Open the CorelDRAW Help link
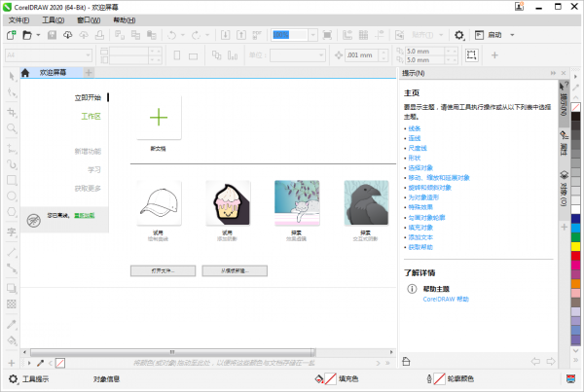This screenshot has width=584, height=392. click(x=446, y=299)
